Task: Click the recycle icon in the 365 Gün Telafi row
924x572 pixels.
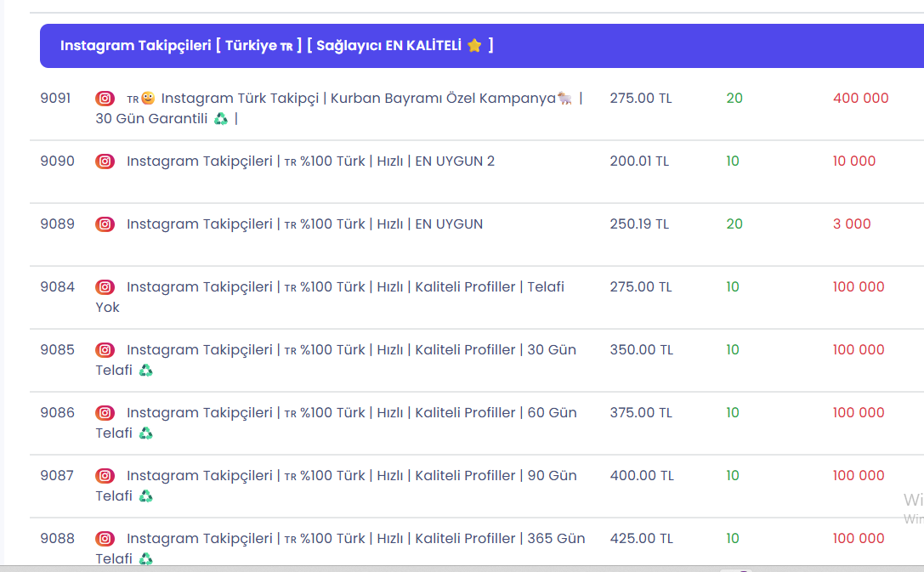Action: (x=145, y=559)
